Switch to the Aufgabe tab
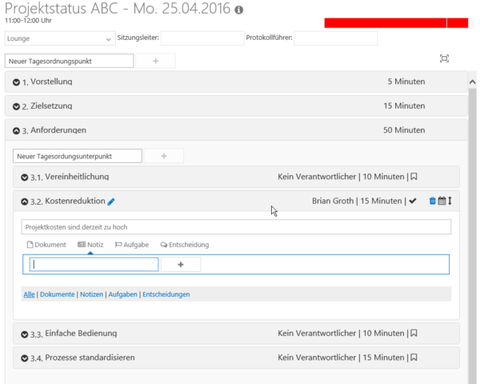This screenshot has height=384, width=480. (132, 245)
